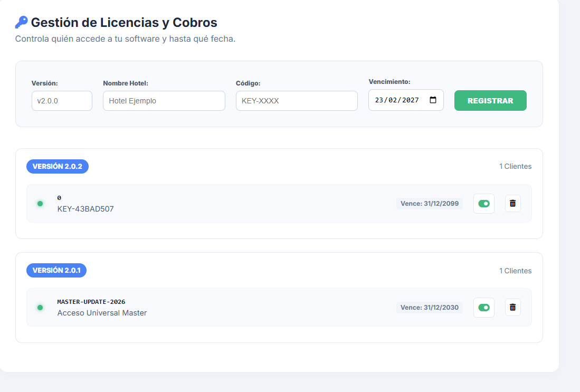This screenshot has height=392, width=580.
Task: Delete the Acceso Universal Master license
Action: [512, 308]
